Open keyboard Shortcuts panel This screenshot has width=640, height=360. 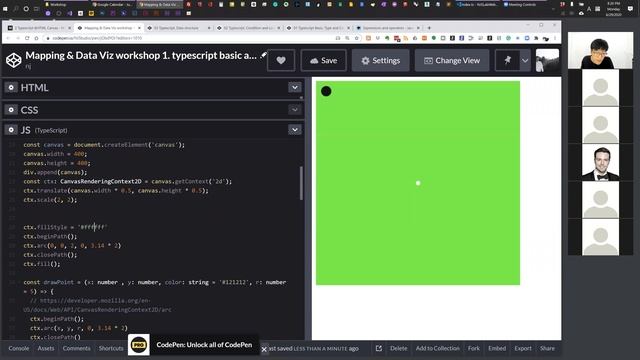pos(111,348)
